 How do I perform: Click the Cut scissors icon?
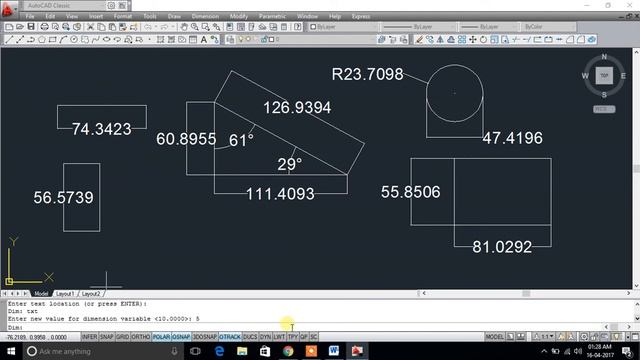(x=90, y=27)
